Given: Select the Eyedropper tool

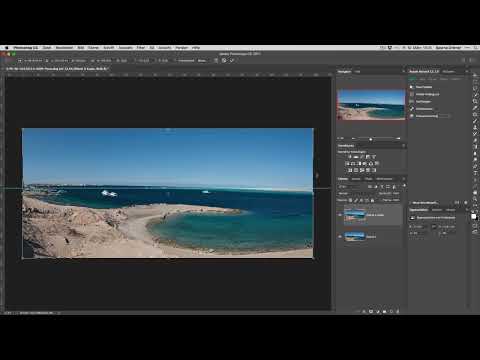Looking at the screenshot, I should [475, 107].
